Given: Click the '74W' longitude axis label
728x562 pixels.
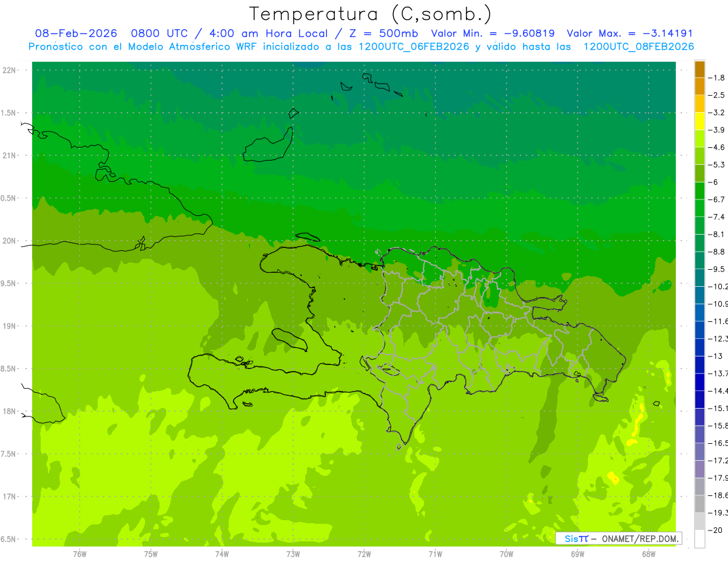Looking at the screenshot, I should coord(222,554).
